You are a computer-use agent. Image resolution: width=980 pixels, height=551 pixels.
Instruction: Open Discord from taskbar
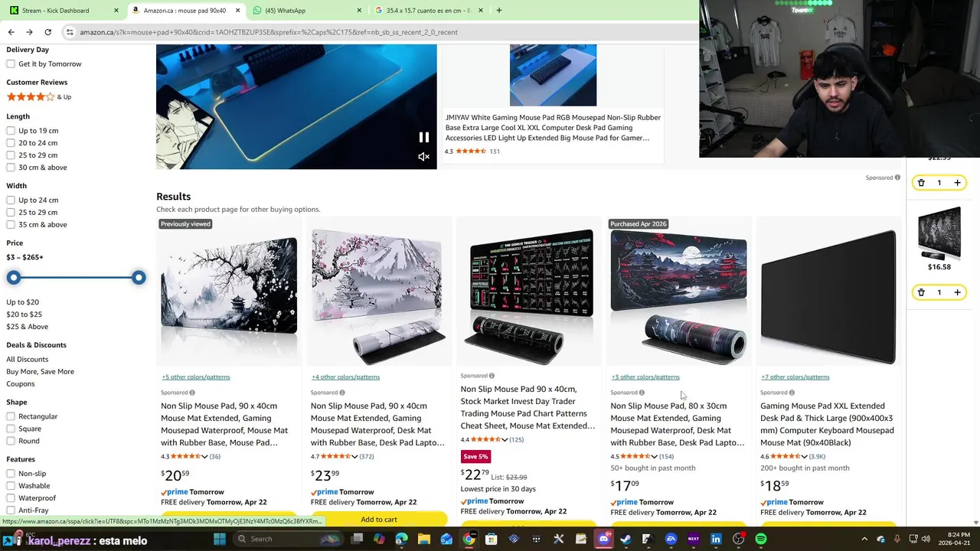click(603, 539)
